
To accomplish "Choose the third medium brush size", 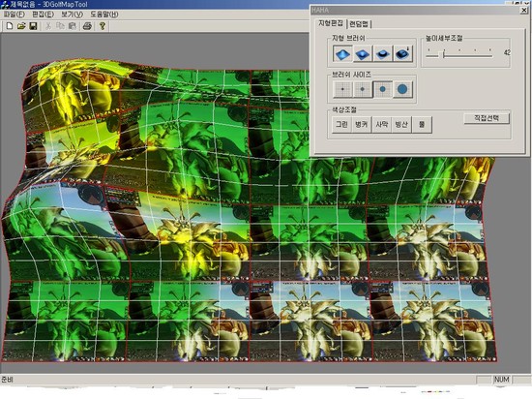I will (382, 89).
